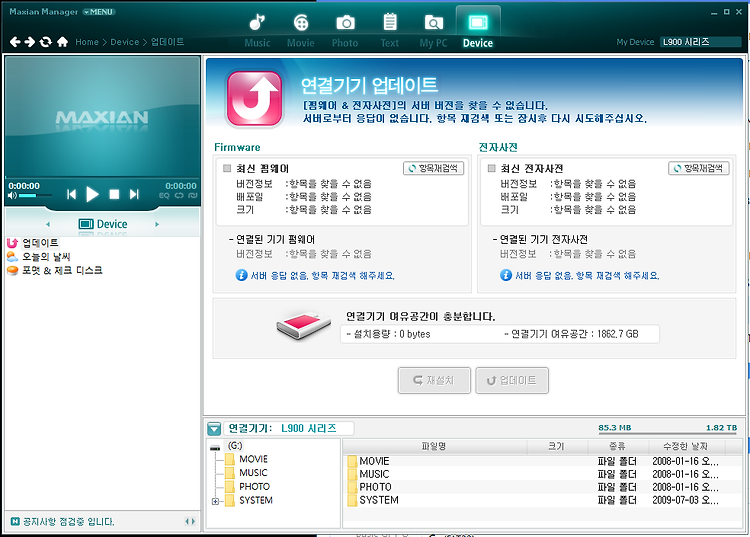Expand the SYSTEM folder plus sign
The height and width of the screenshot is (537, 750).
(215, 502)
